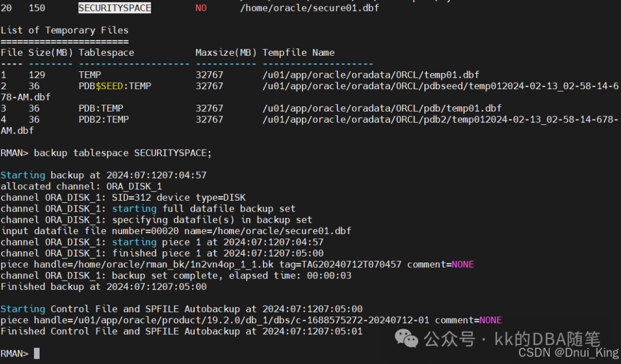The width and height of the screenshot is (621, 364).
Task: Click the red NO value
Action: tap(201, 8)
